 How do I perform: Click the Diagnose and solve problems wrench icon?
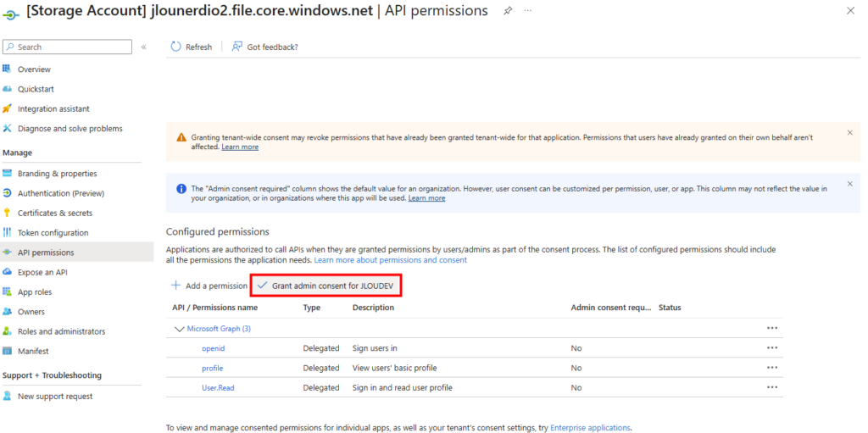7,129
